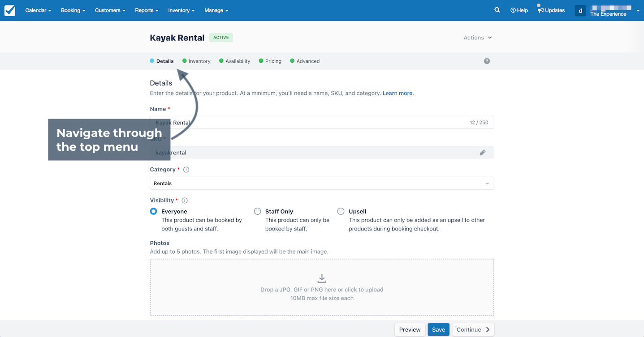
Task: Continue to the next step
Action: point(473,330)
